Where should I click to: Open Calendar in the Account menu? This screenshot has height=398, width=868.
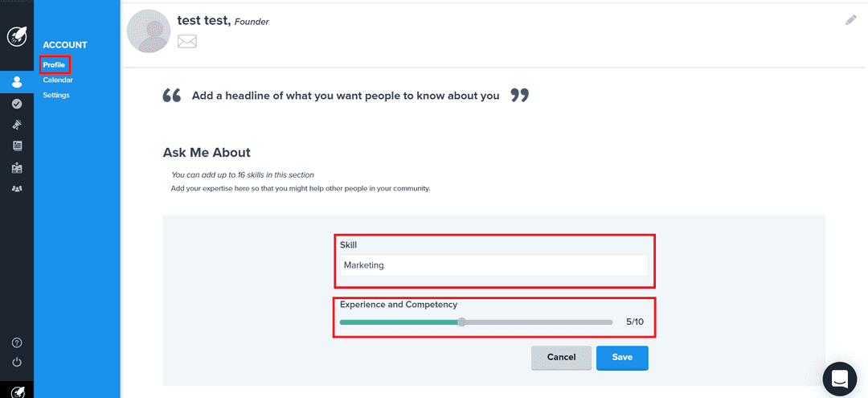[58, 80]
